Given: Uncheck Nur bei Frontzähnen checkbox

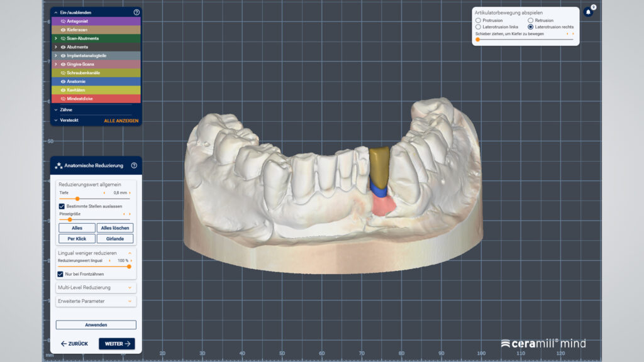Looking at the screenshot, I should pos(60,274).
